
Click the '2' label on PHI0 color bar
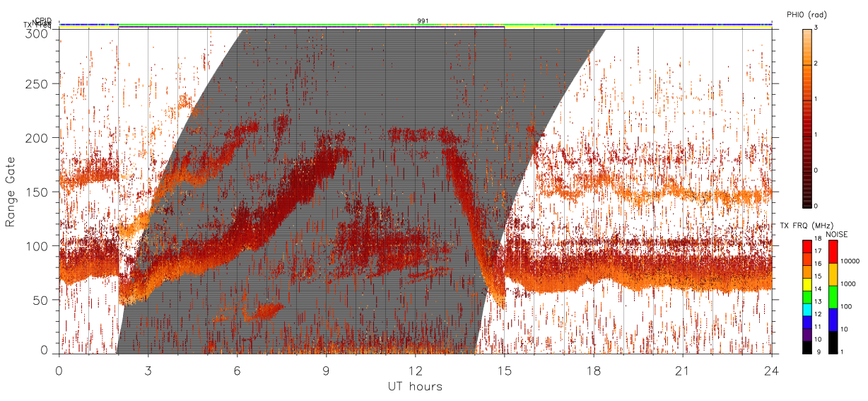tap(816, 64)
